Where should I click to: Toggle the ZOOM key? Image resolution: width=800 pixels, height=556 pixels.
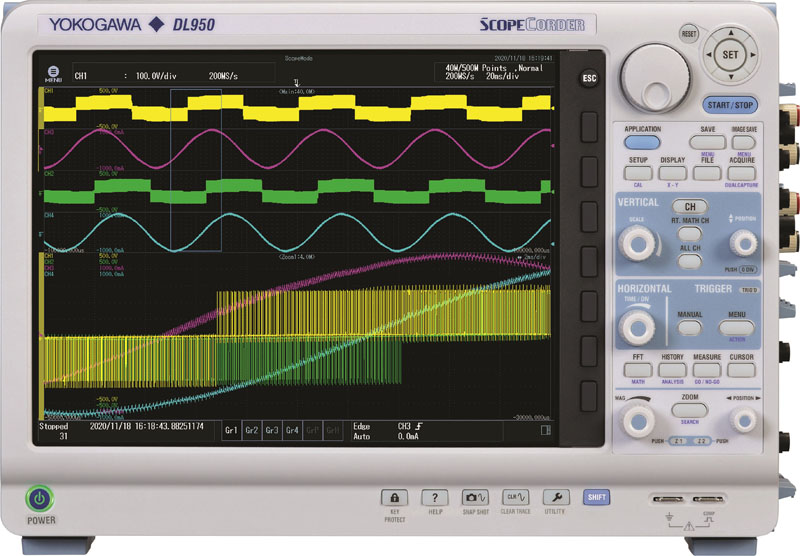pos(689,410)
